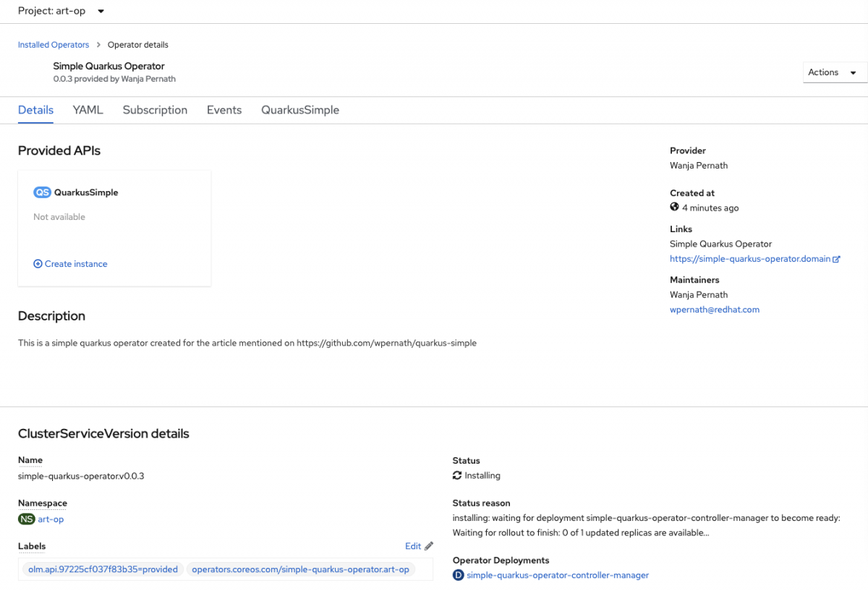Open the QuarkusSimple tab
The image size is (868, 591).
(x=300, y=110)
